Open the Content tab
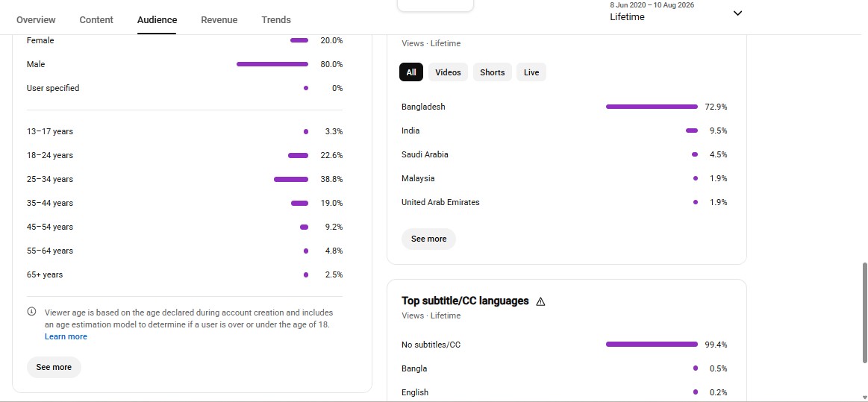The width and height of the screenshot is (868, 402). coord(96,20)
